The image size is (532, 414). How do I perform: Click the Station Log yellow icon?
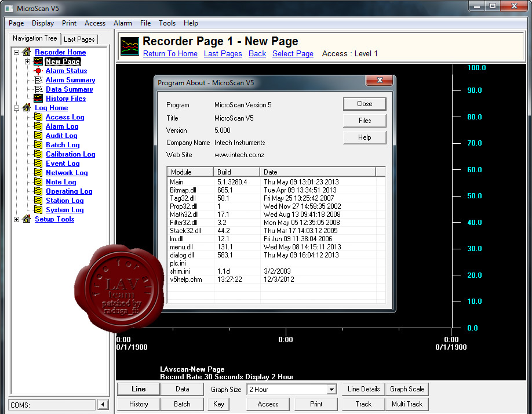pyautogui.click(x=38, y=201)
